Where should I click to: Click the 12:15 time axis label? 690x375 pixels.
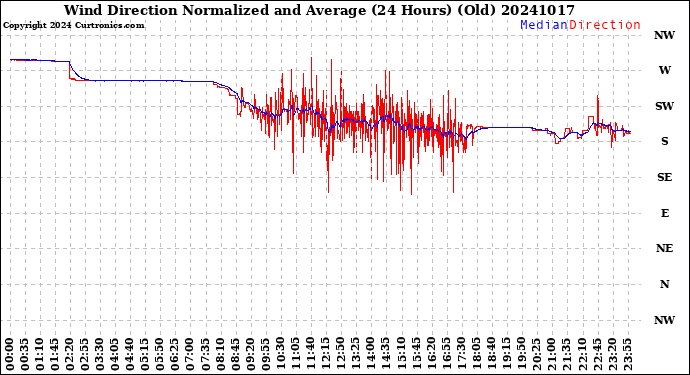[x=326, y=354]
